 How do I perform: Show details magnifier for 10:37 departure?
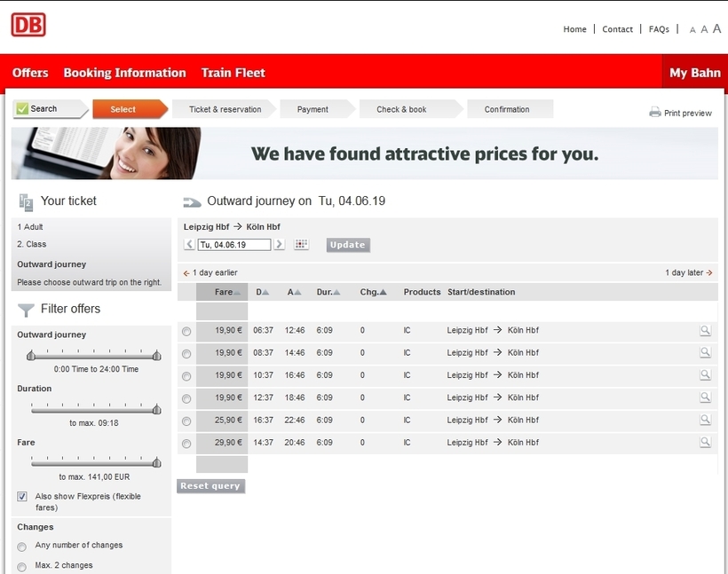click(705, 375)
